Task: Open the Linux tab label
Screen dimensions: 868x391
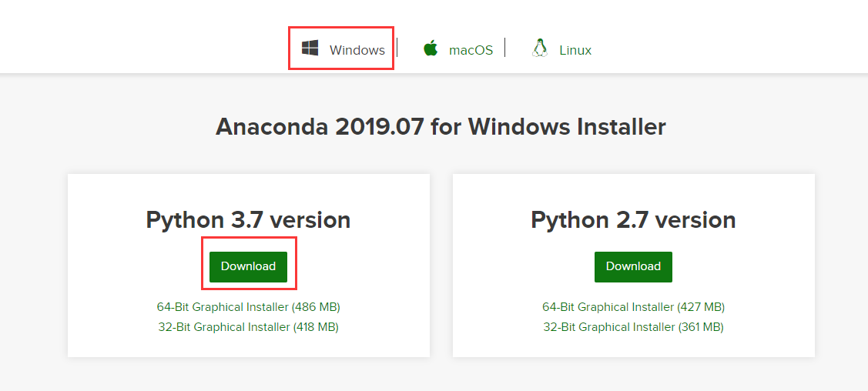Action: click(x=575, y=50)
